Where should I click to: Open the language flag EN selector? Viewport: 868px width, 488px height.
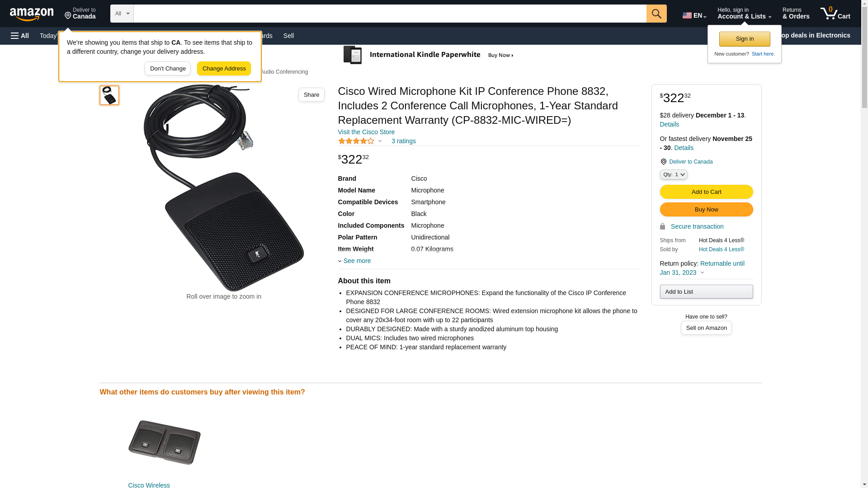[694, 15]
